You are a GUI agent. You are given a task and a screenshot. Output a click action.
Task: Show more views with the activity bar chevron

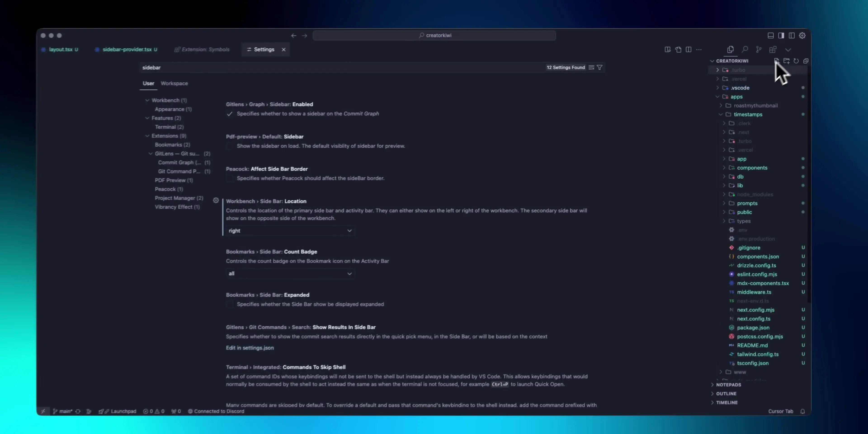tap(788, 50)
